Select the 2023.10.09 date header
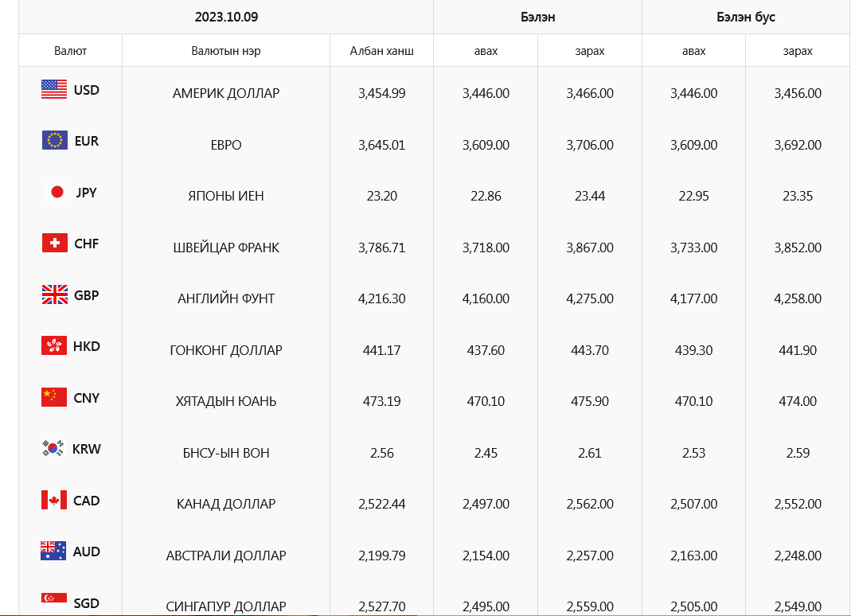 coord(226,17)
